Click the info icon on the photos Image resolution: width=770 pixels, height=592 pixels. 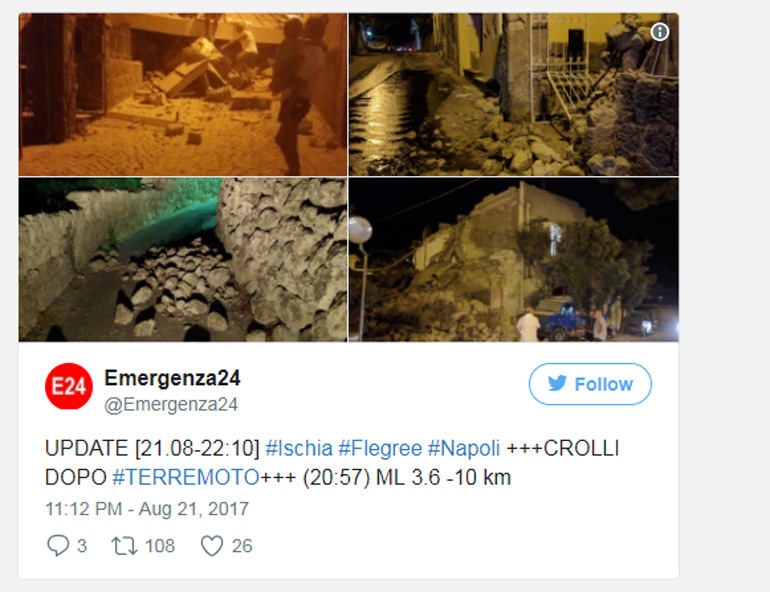pos(660,32)
